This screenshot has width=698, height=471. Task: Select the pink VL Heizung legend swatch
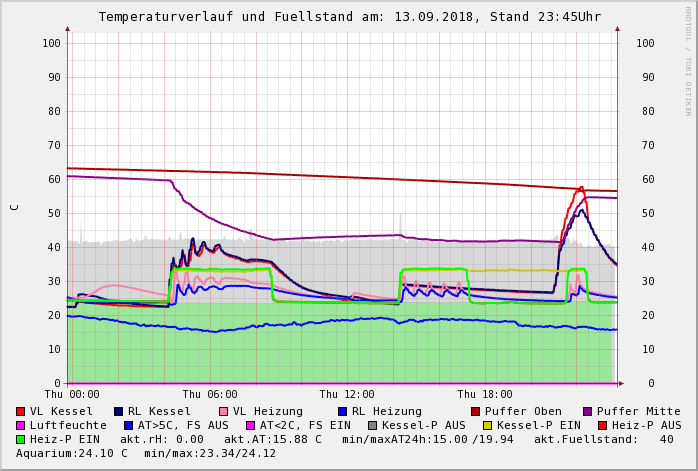point(223,411)
